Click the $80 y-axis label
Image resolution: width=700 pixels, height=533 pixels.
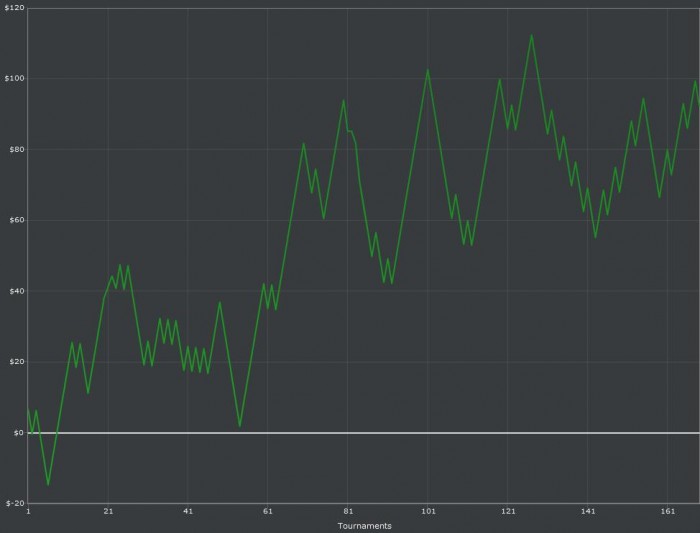(17, 150)
